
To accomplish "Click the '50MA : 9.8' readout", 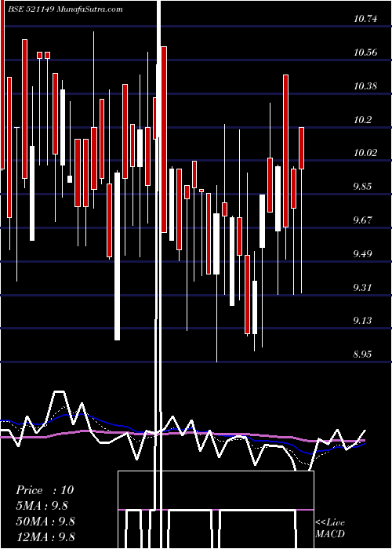I will coord(45,522).
